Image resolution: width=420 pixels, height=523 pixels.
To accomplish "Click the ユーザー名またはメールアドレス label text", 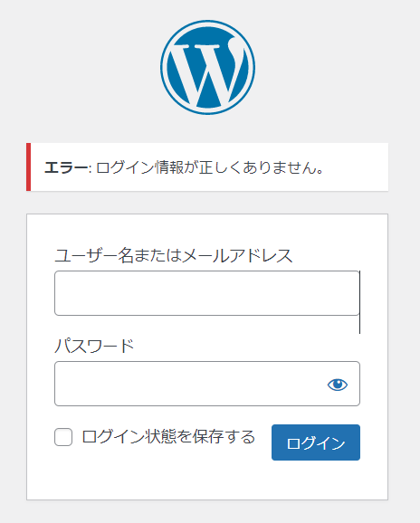I will pos(174,256).
